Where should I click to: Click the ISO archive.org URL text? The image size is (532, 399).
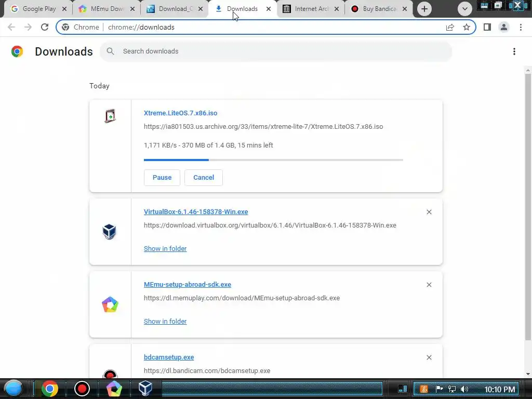pos(263,127)
